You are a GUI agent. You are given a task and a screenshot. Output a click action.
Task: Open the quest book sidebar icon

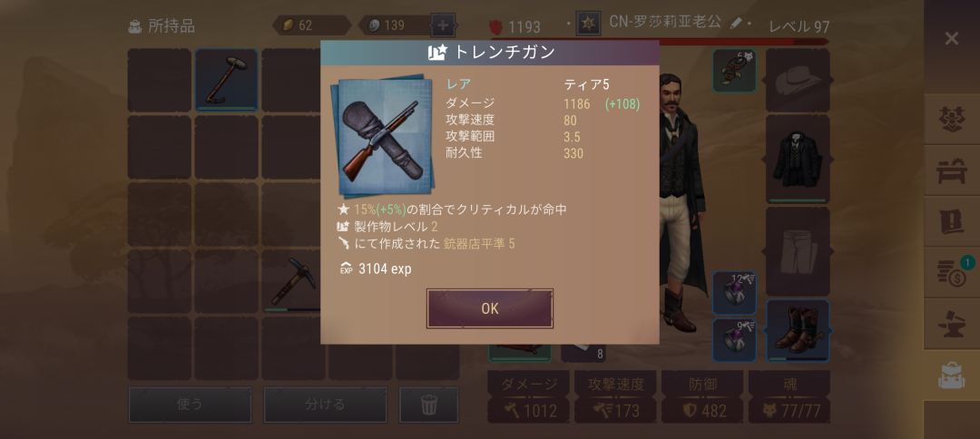coord(951,221)
